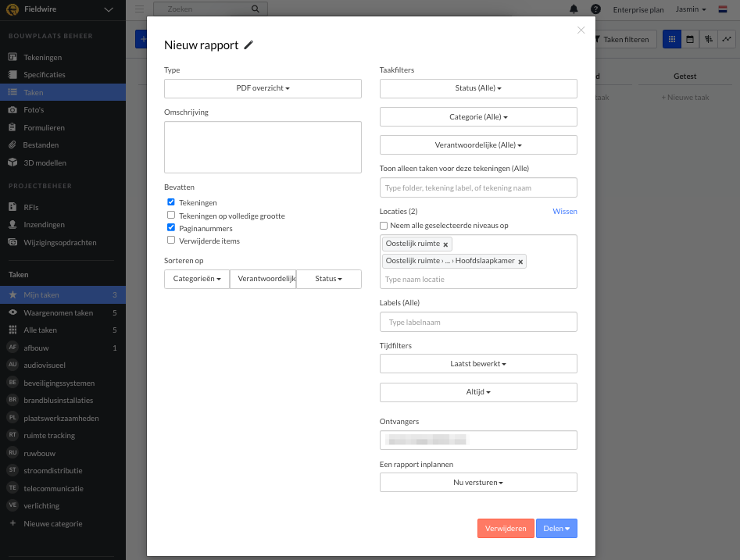Open Foto's in the sidebar
This screenshot has height=560, width=740.
pos(34,110)
